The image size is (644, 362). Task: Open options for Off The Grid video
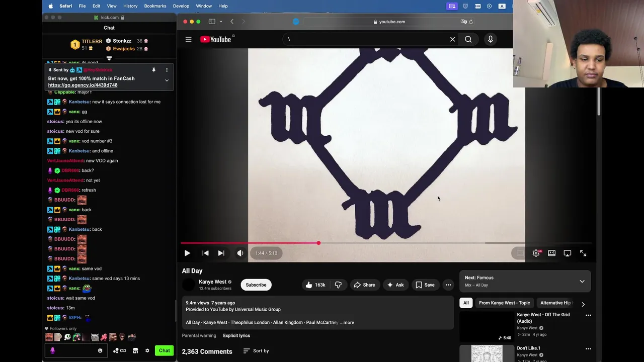pos(588,315)
